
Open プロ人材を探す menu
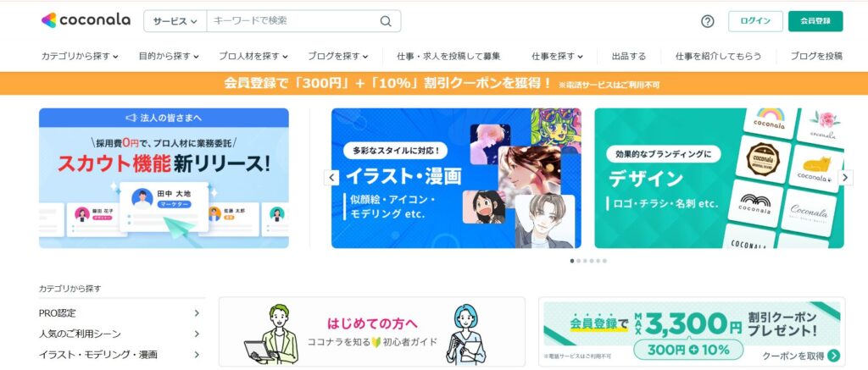253,56
